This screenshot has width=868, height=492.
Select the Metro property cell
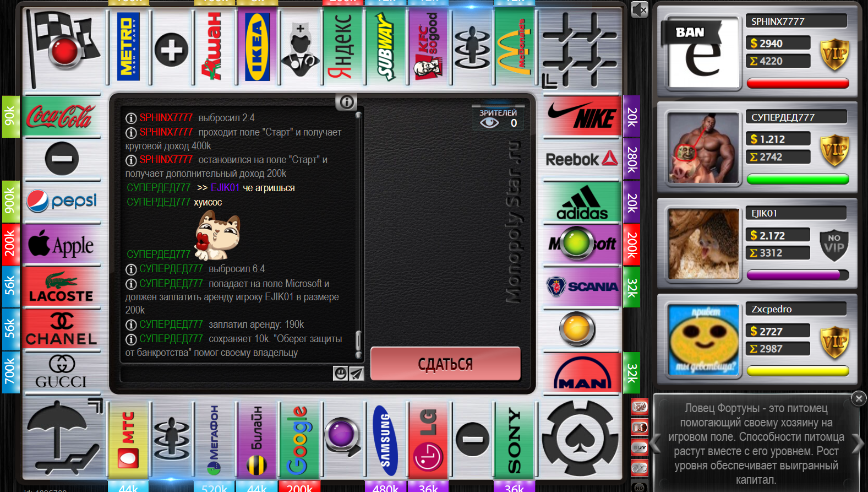click(129, 47)
